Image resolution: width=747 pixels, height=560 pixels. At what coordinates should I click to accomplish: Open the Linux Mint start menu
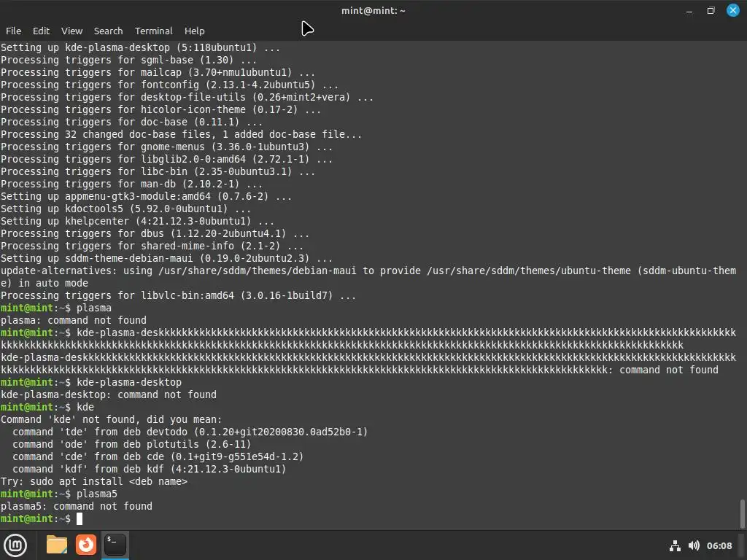[x=15, y=545]
